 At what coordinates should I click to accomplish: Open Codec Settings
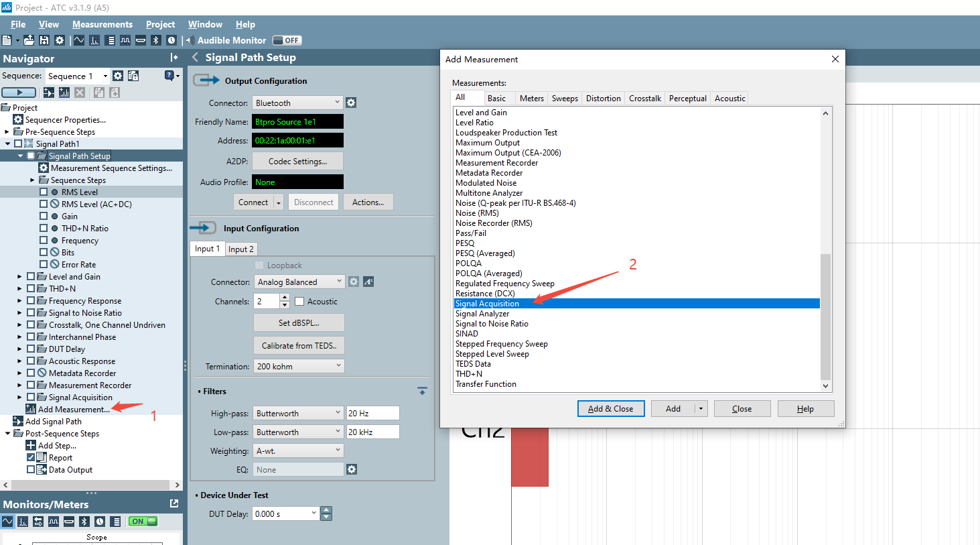click(298, 161)
